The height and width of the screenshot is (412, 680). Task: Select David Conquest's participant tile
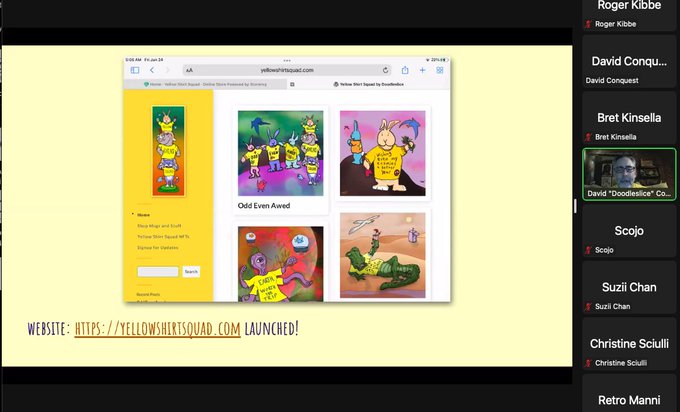tap(629, 62)
